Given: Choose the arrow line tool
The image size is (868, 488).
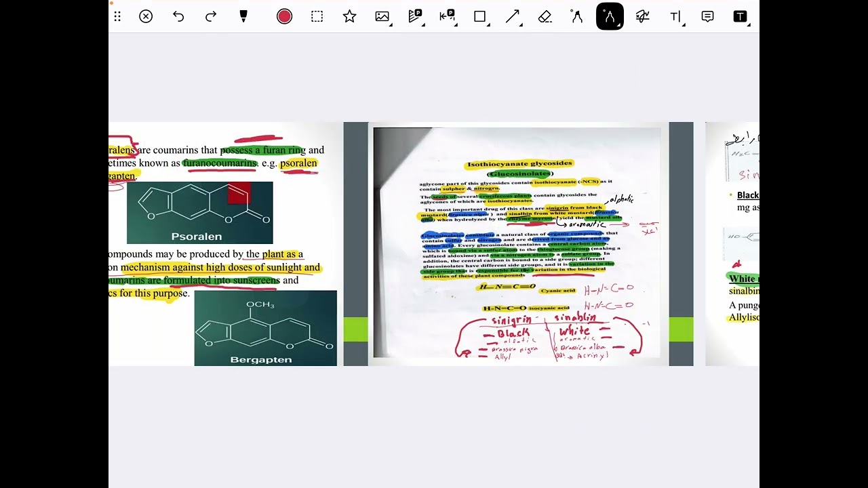Looking at the screenshot, I should [x=513, y=16].
